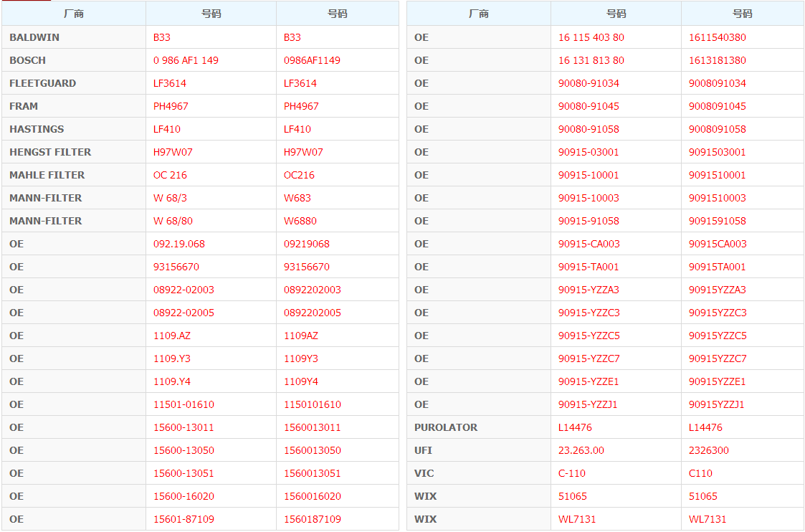
Task: Open OE number 092.19.068
Action: [178, 244]
